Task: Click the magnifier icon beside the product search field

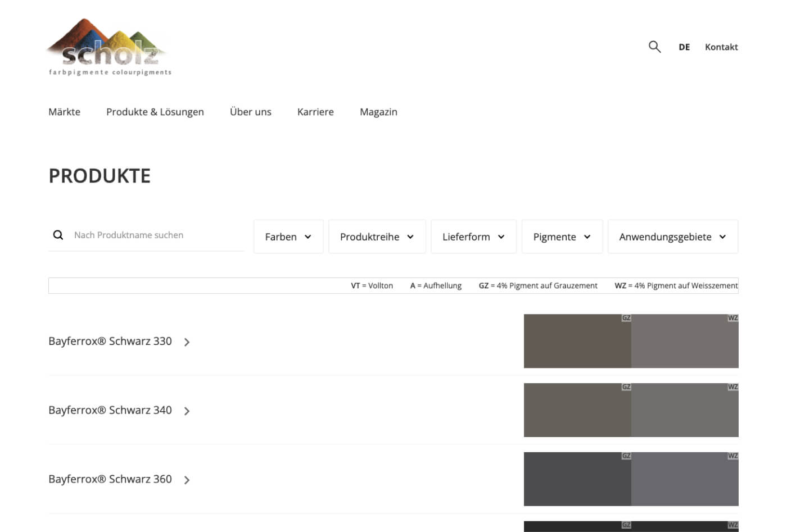Action: point(58,235)
